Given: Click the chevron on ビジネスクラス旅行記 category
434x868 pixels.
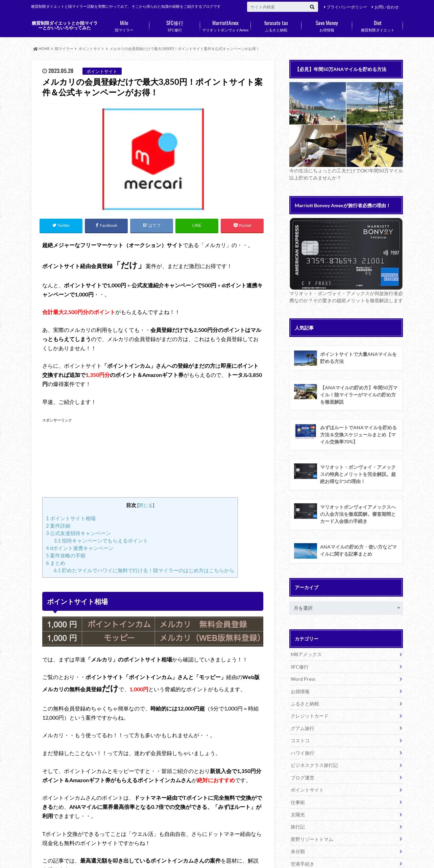Looking at the screenshot, I should (401, 765).
